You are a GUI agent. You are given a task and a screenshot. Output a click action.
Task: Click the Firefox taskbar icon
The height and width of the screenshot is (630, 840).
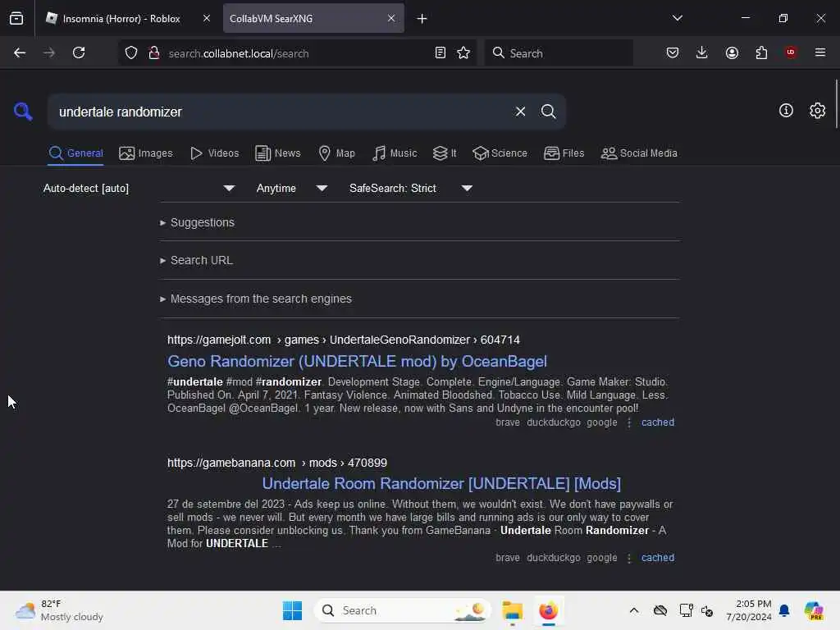point(548,610)
